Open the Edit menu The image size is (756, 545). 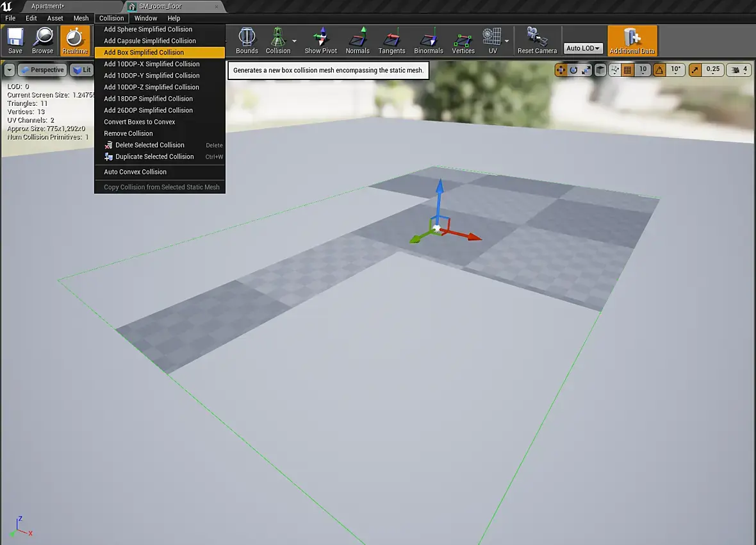coord(31,19)
